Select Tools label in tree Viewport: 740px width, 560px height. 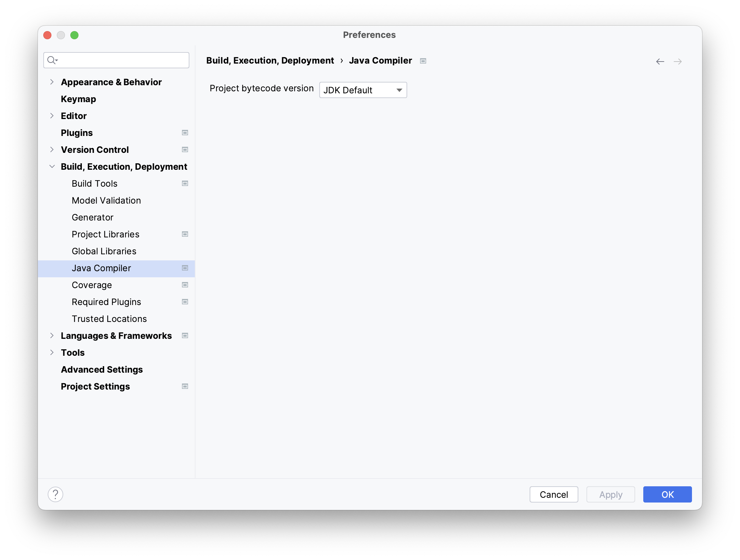(73, 353)
